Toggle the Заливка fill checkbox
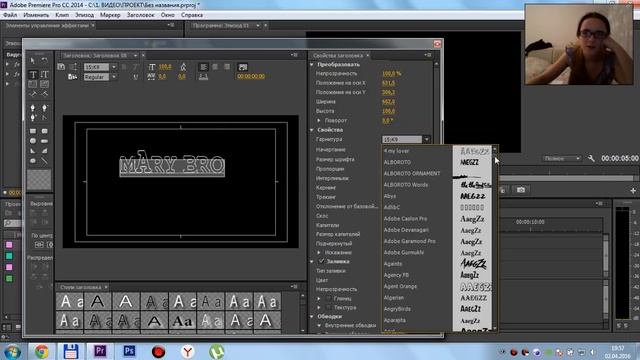Image resolution: width=640 pixels, height=360 pixels. (x=322, y=261)
